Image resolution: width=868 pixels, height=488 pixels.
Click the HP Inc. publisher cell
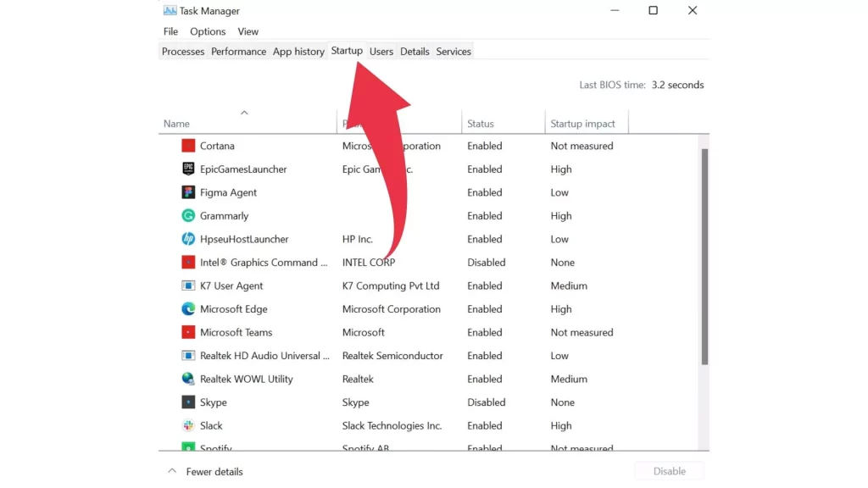tap(357, 239)
